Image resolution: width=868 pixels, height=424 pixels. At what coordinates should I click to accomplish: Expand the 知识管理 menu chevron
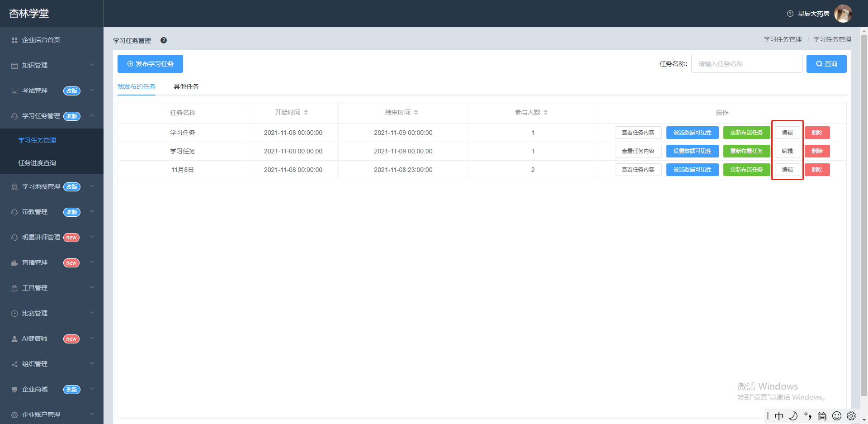92,65
